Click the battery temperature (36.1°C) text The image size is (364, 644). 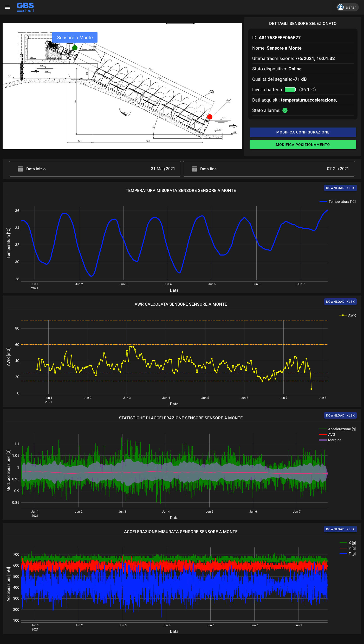pyautogui.click(x=307, y=90)
